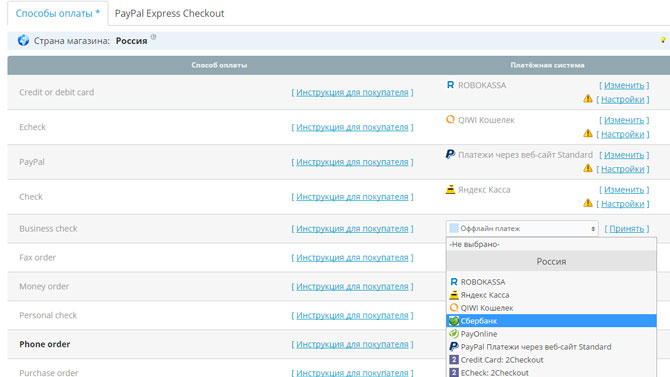Click the PayOnline icon in dropdown list
This screenshot has width=670, height=377.
(454, 333)
